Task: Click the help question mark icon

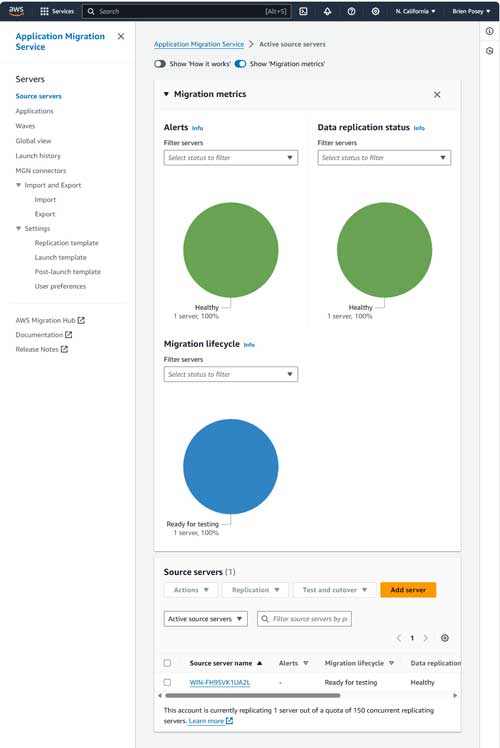Action: coord(351,11)
